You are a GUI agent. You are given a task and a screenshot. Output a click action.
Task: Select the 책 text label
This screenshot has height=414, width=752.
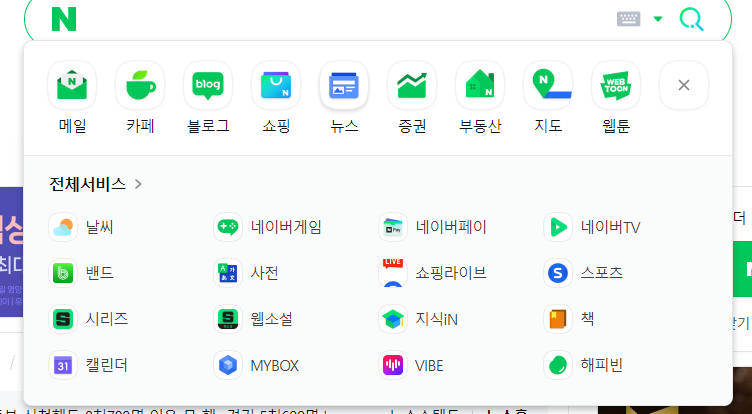pos(588,319)
